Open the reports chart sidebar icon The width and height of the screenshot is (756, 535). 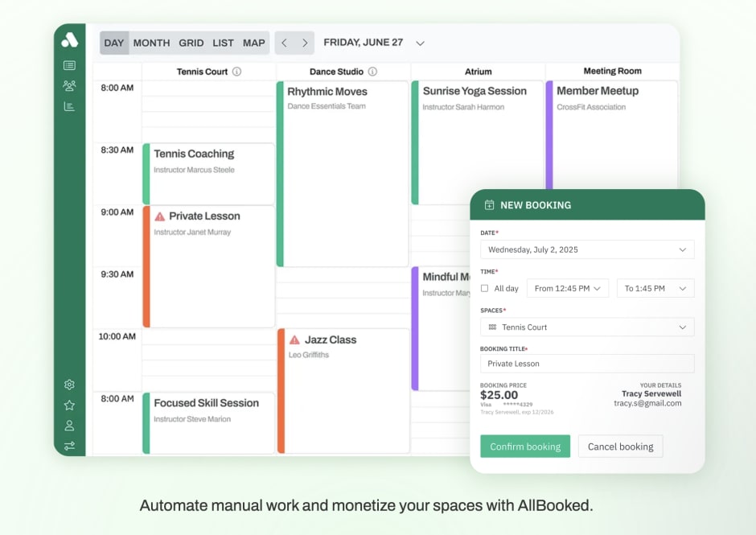[x=69, y=107]
